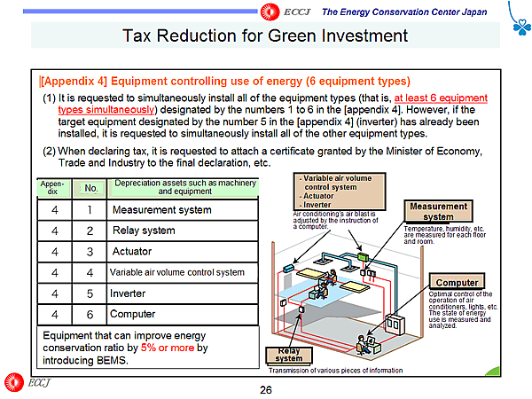532x399 pixels.
Task: Click the 'Variable air volume control system' label box
Action: point(340,192)
